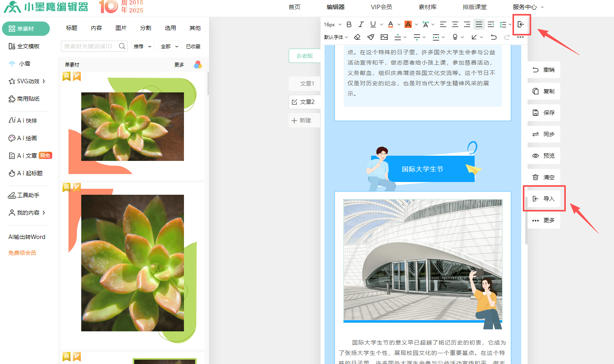
Task: Click the insert image toolbar icon
Action: [384, 37]
